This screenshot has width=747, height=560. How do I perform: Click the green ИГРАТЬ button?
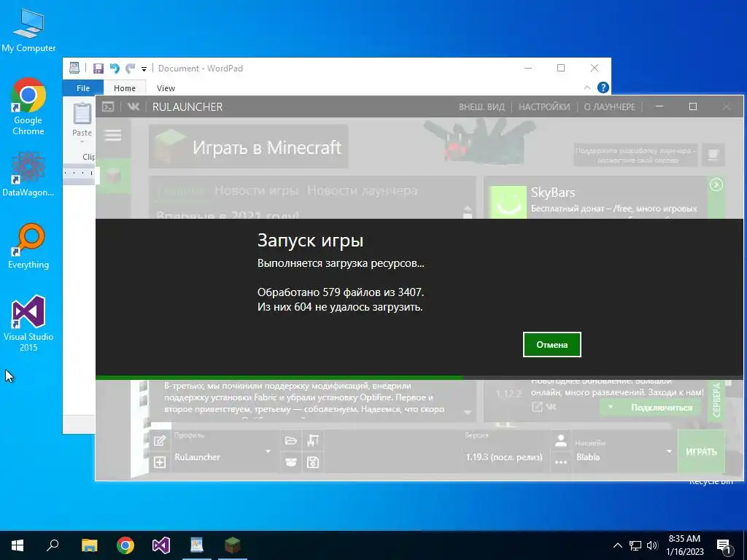point(701,451)
